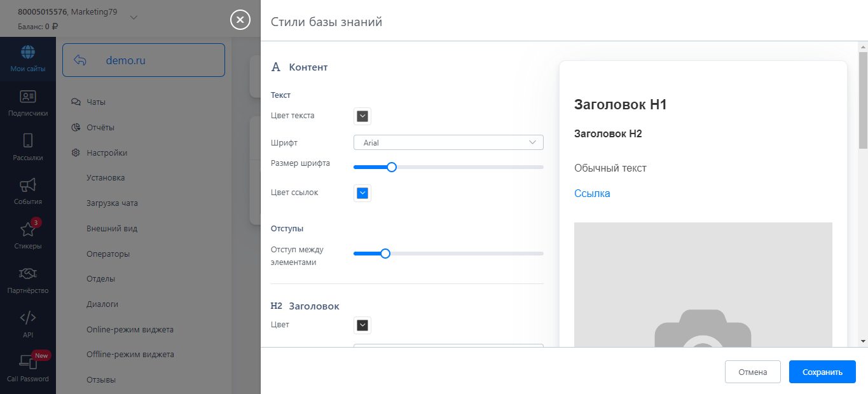
Task: Open Стикеры star icon
Action: pyautogui.click(x=28, y=229)
